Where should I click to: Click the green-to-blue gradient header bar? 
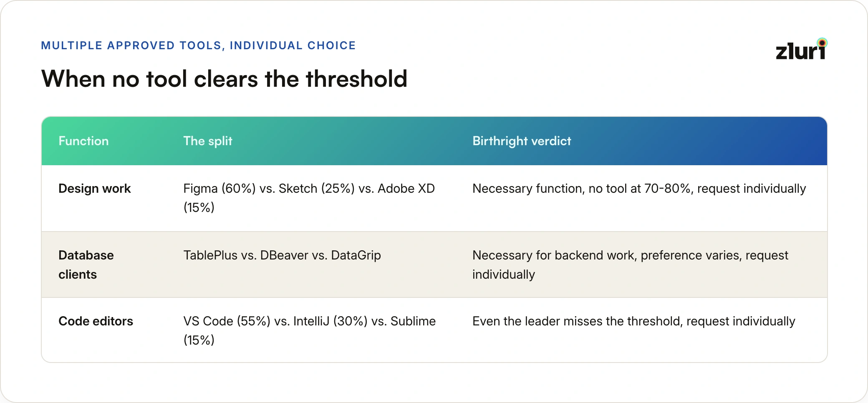tap(434, 141)
